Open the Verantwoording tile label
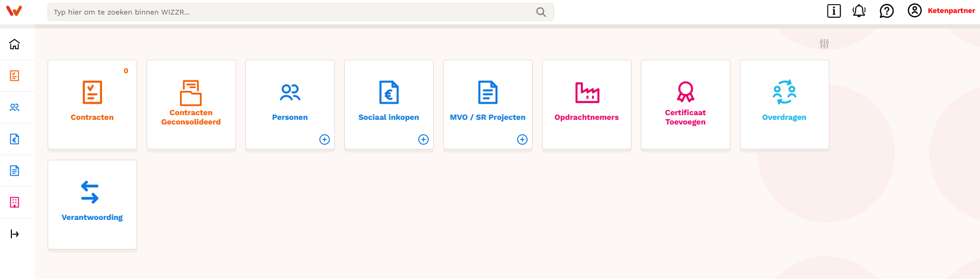The width and height of the screenshot is (980, 279). (x=92, y=217)
